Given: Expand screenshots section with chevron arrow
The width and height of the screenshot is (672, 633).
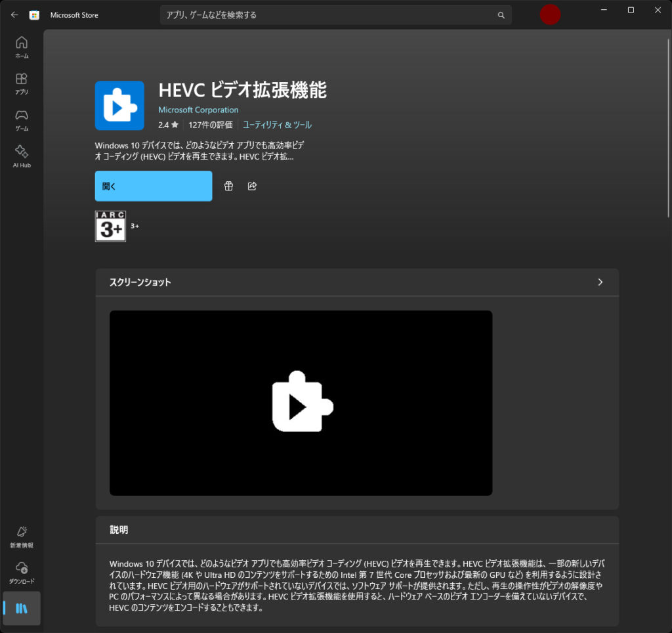Looking at the screenshot, I should tap(600, 282).
